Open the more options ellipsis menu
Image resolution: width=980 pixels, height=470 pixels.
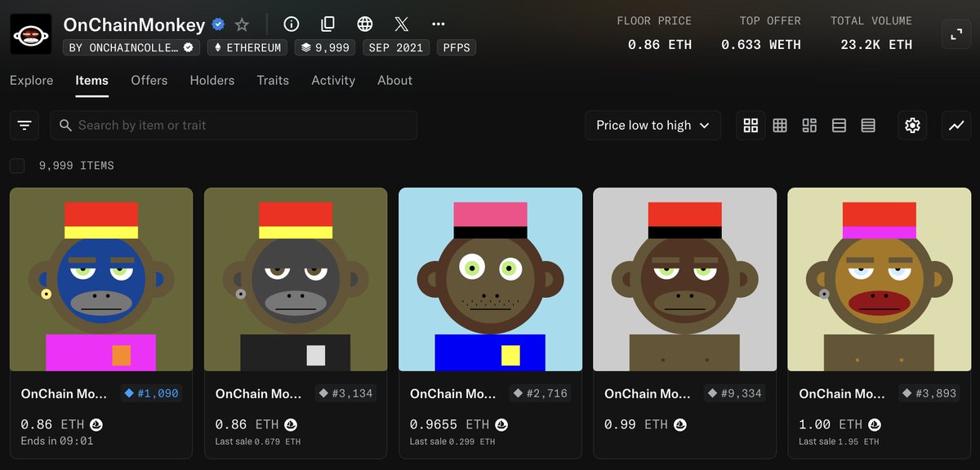439,24
